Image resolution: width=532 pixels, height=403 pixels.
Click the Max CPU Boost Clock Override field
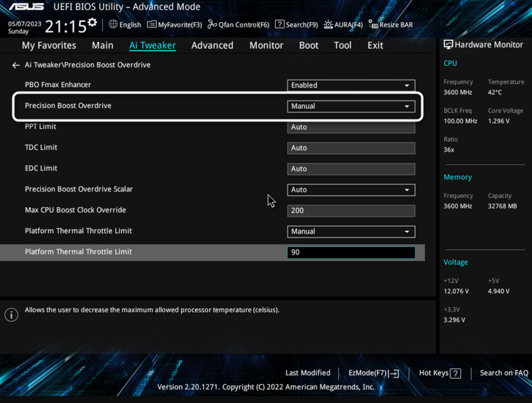pos(351,210)
